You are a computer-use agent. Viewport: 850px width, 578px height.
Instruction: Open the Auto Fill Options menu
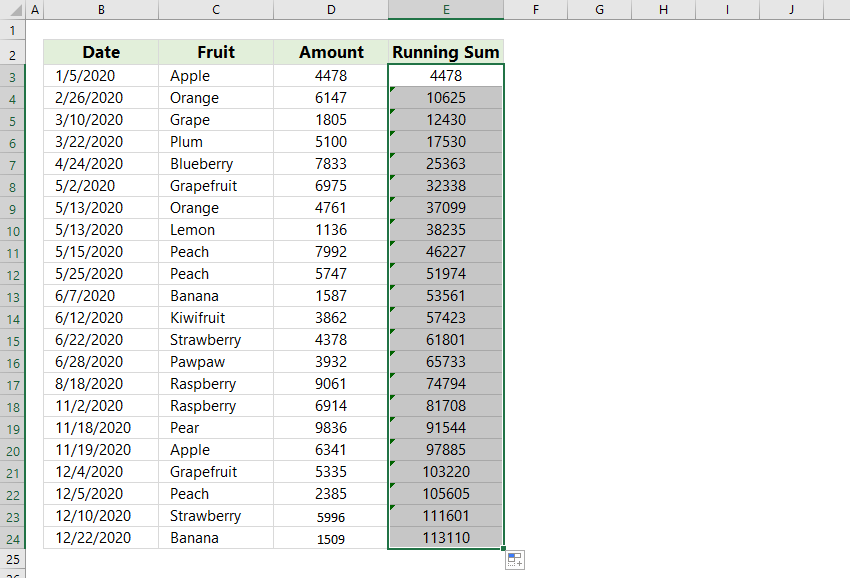pyautogui.click(x=514, y=560)
